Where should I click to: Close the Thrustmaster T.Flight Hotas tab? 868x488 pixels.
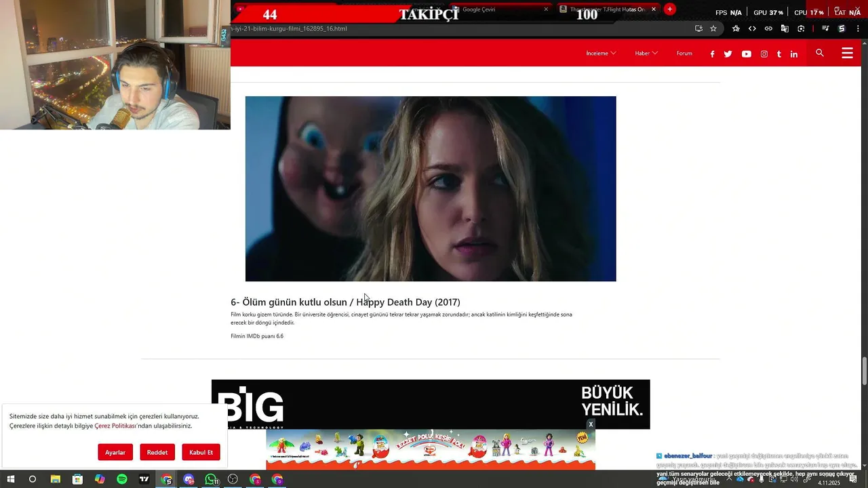pos(654,9)
